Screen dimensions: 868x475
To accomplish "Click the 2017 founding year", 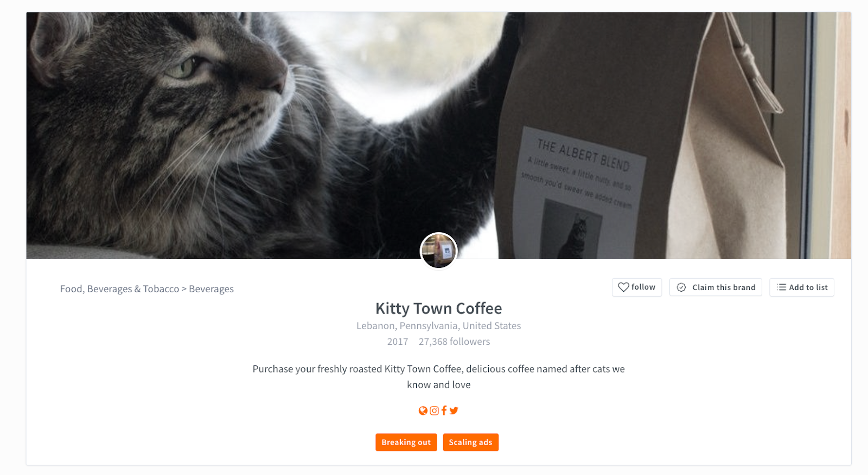I will click(x=398, y=342).
